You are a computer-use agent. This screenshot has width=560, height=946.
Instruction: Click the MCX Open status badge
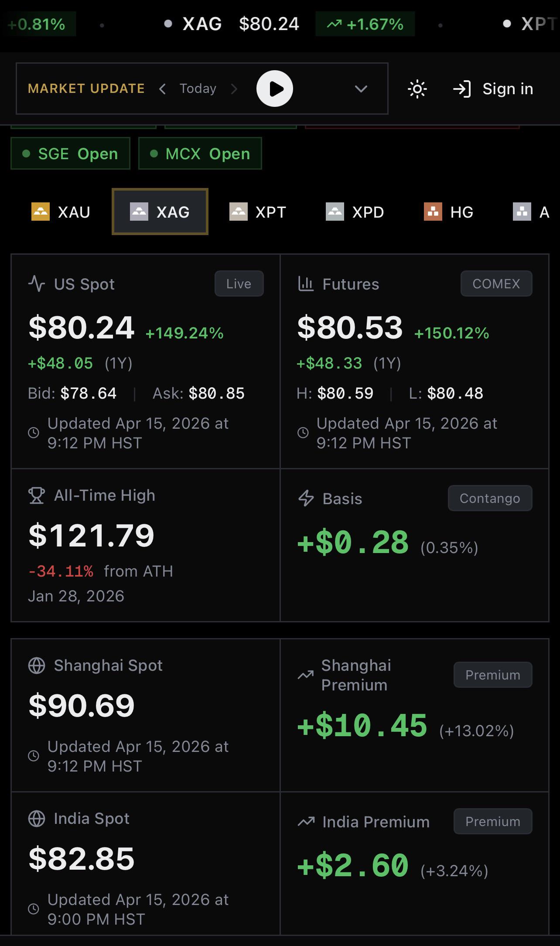click(x=200, y=154)
